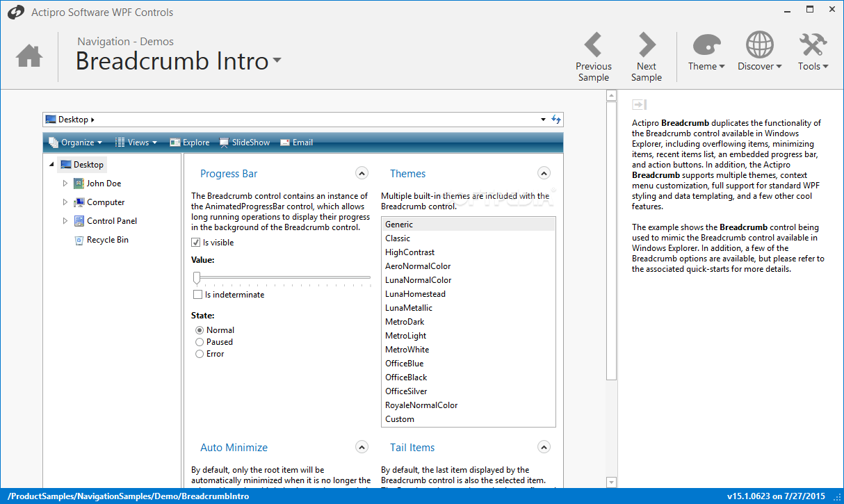The width and height of the screenshot is (844, 504).
Task: Click the Desktop icon in breadcrumb
Action: coord(51,120)
